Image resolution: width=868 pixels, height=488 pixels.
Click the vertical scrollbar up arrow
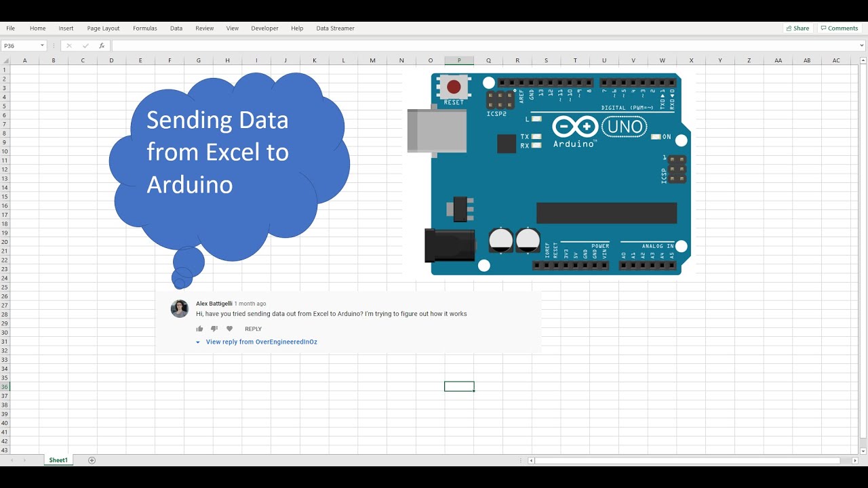point(863,60)
